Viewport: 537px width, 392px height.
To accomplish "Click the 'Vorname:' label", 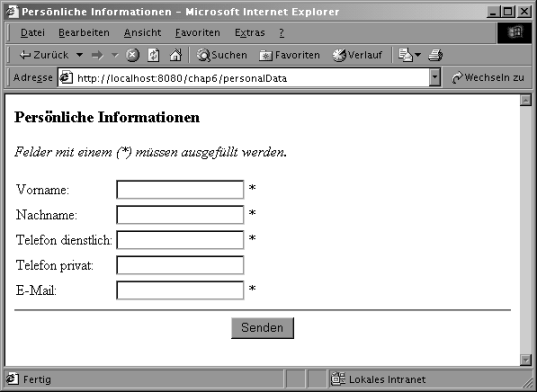I will [42, 190].
